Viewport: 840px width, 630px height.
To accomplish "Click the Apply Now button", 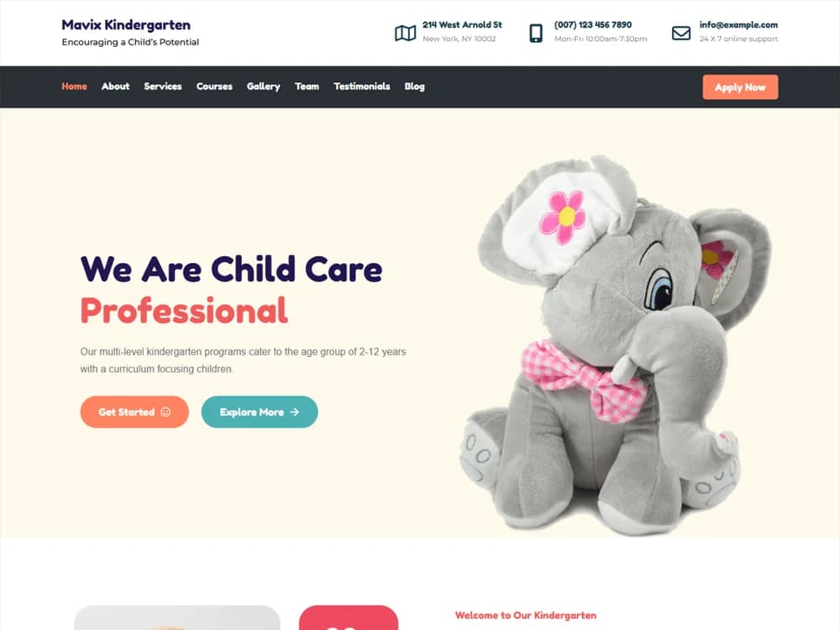I will pyautogui.click(x=740, y=87).
